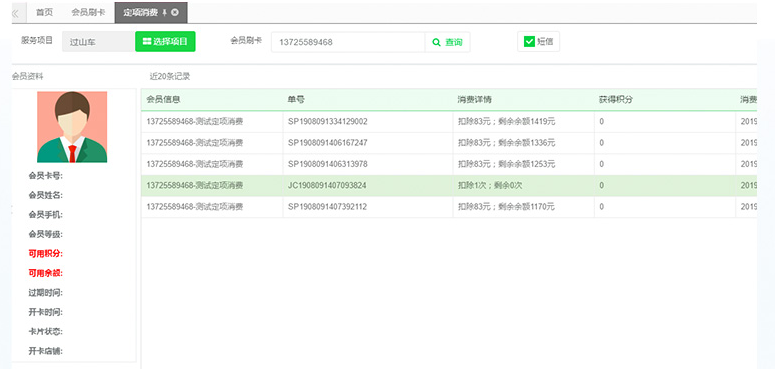Click the member avatar image
The image size is (777, 369).
point(72,127)
